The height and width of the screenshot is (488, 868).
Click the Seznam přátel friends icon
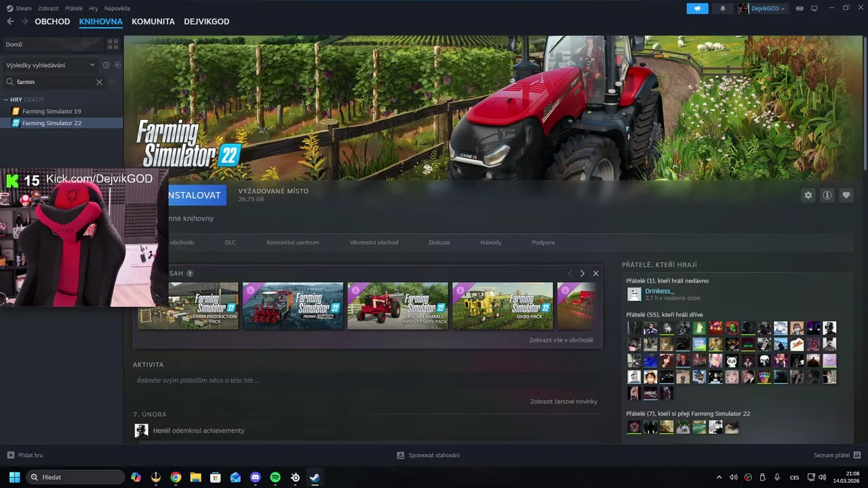pyautogui.click(x=857, y=455)
